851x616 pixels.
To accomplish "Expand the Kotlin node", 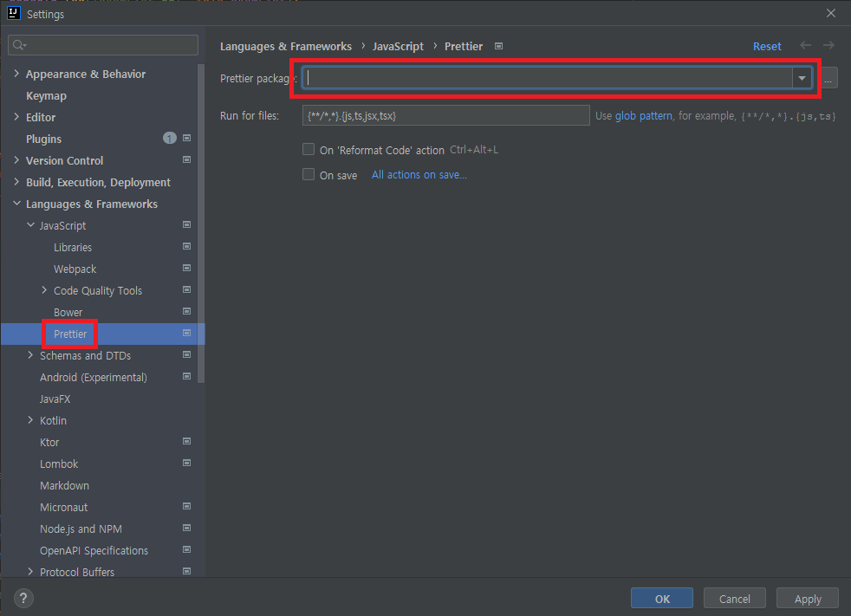I will [x=30, y=420].
